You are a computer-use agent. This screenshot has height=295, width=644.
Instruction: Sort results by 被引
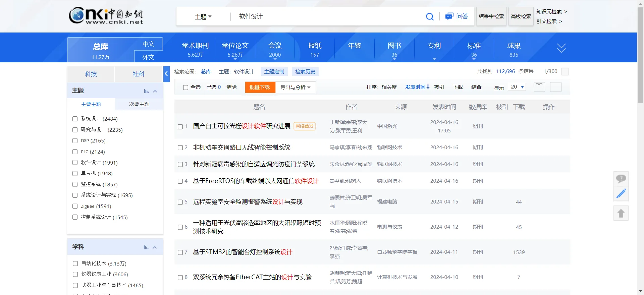439,87
